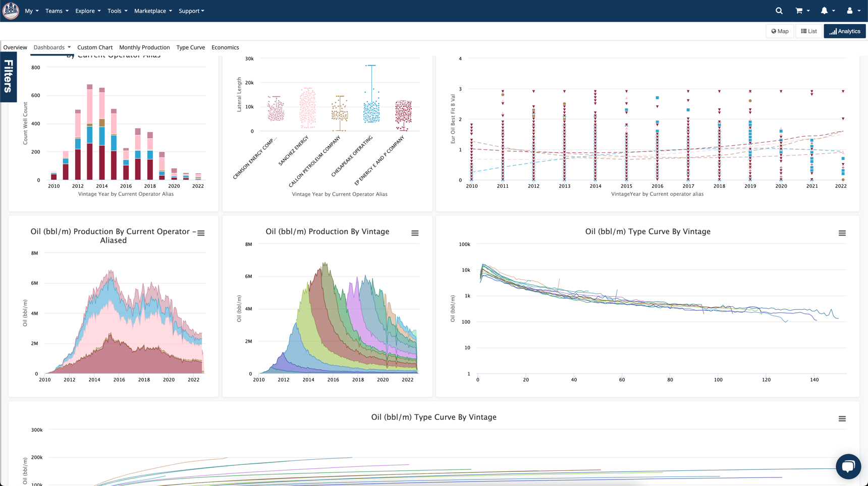This screenshot has height=486, width=868.
Task: Switch to Map view
Action: pos(780,31)
